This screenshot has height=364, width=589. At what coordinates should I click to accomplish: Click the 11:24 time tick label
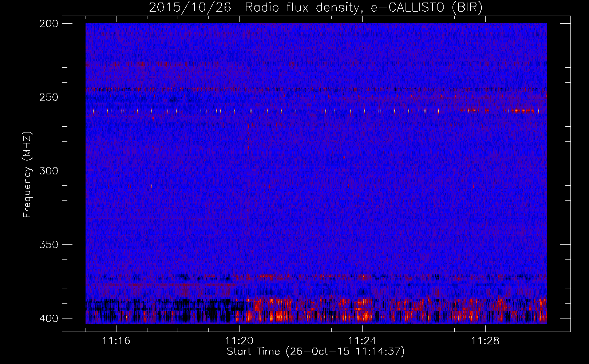[x=362, y=341]
